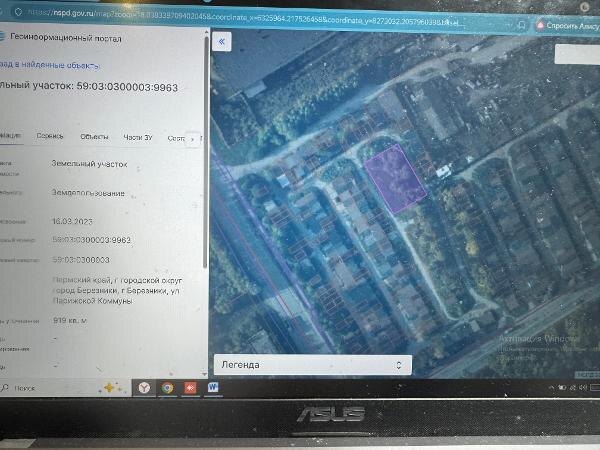Click the side panel vertical scrollbar

coord(205,153)
